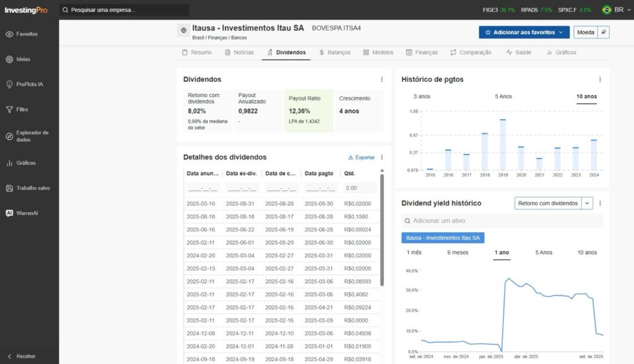
Task: Click magnifier icon in Adicionar um ativo
Action: coord(407,221)
